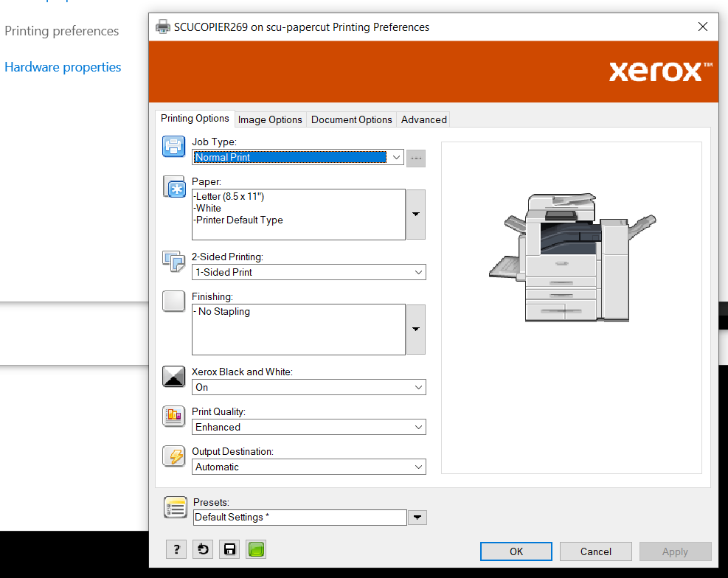Open help with the question mark button
This screenshot has width=728, height=578.
(176, 549)
